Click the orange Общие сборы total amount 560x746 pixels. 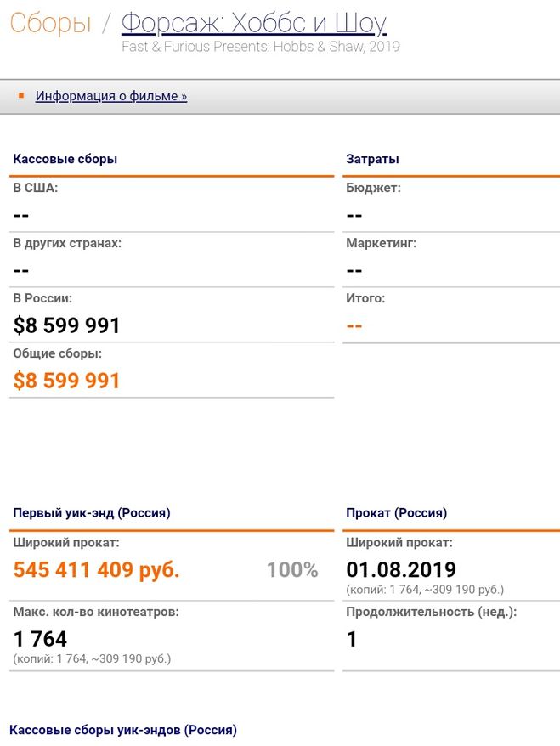(67, 381)
